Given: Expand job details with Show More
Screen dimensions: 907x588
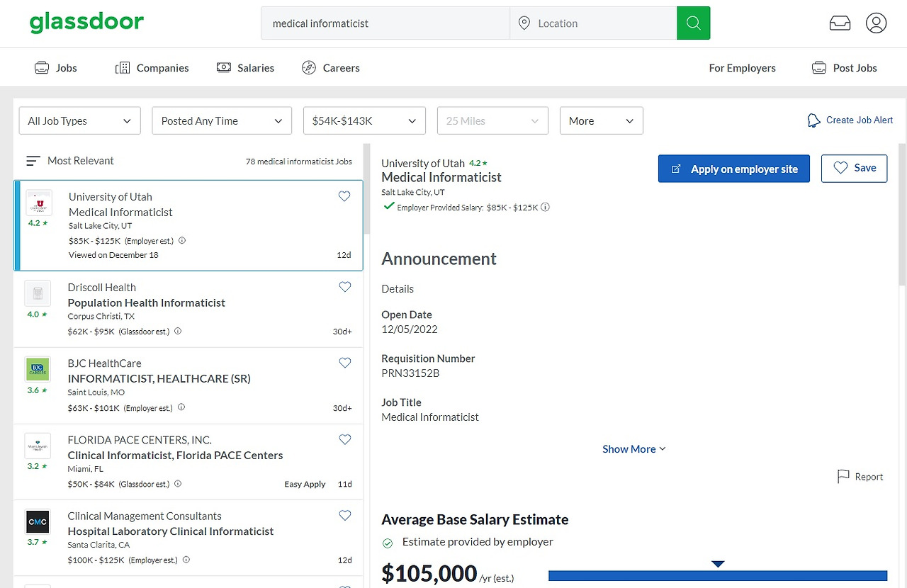Looking at the screenshot, I should (633, 449).
